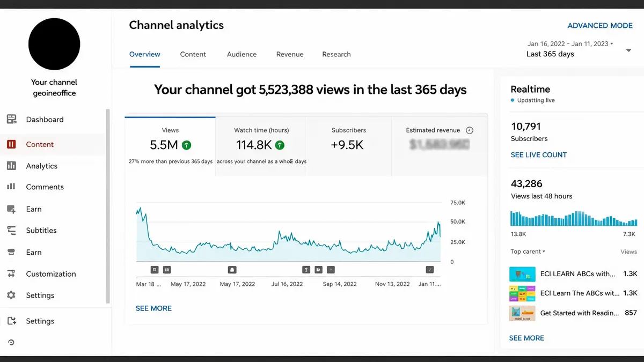Viewport: 644px width, 362px height.
Task: Click the square chart marker below the graph
Action: coord(155,270)
